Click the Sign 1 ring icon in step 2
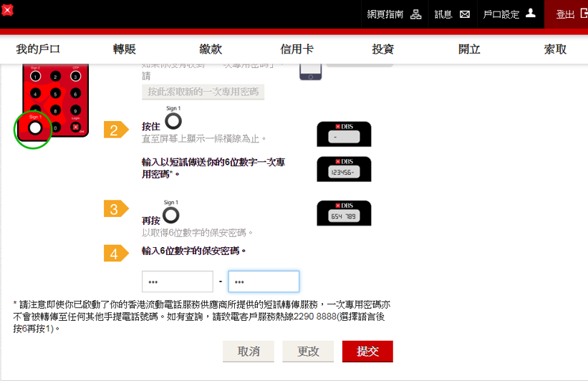 173,120
